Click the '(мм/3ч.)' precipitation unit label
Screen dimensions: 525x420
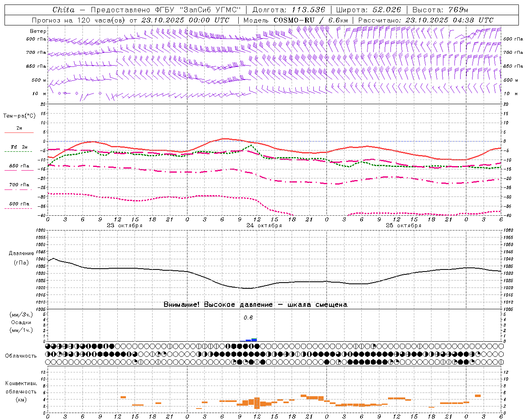[21, 315]
